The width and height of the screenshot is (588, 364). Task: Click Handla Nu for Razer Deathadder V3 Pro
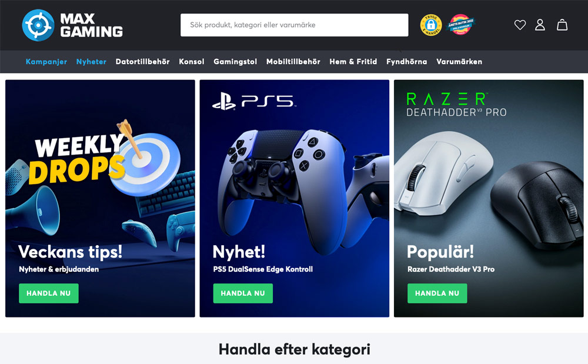click(x=437, y=293)
